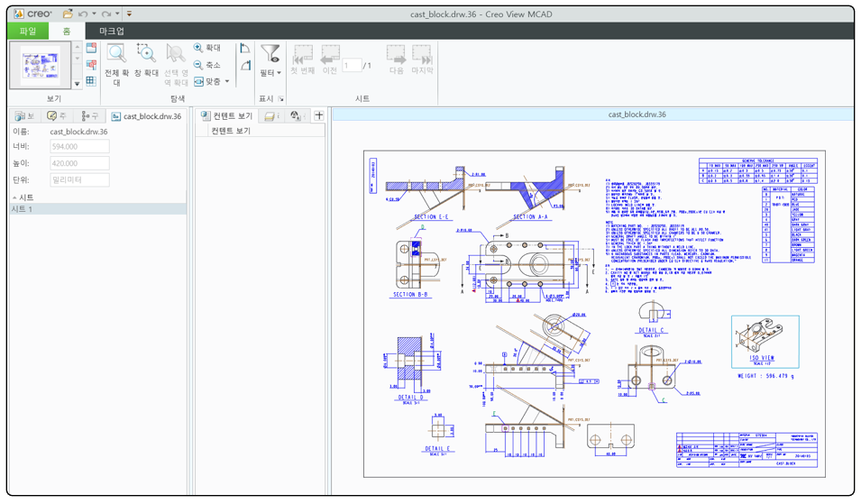Screen dimensions: 861x504
Task: Go to 마지막 sheet
Action: [x=422, y=60]
